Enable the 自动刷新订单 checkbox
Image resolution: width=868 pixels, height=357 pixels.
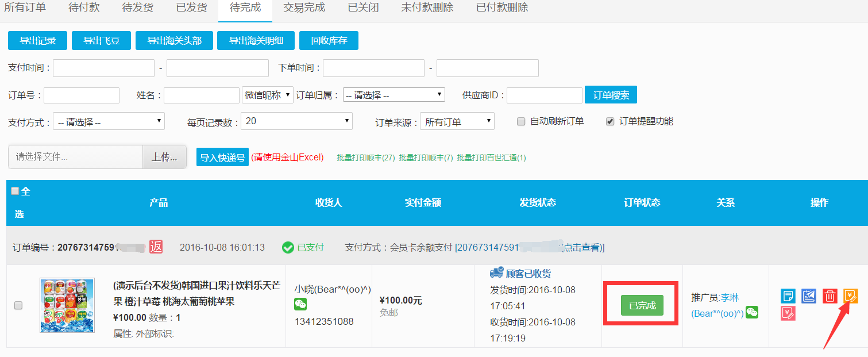(521, 121)
